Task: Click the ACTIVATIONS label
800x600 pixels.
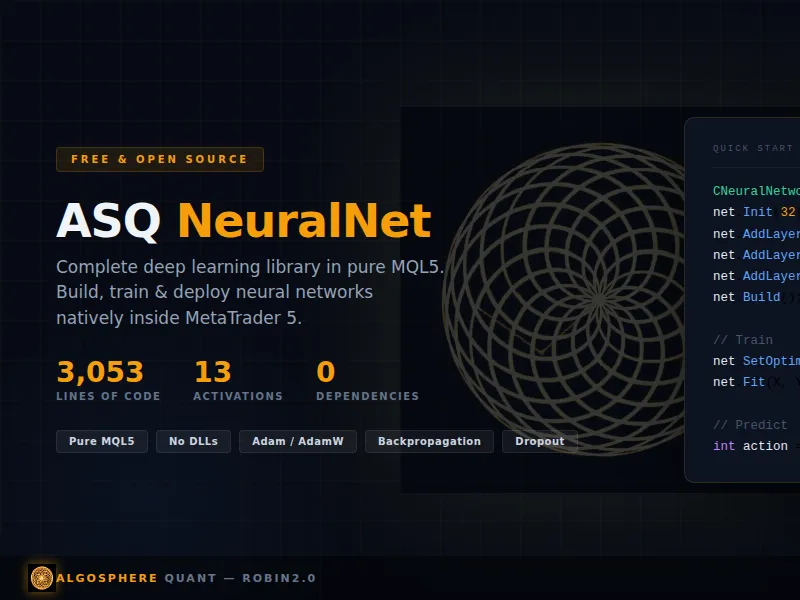Action: [x=238, y=396]
